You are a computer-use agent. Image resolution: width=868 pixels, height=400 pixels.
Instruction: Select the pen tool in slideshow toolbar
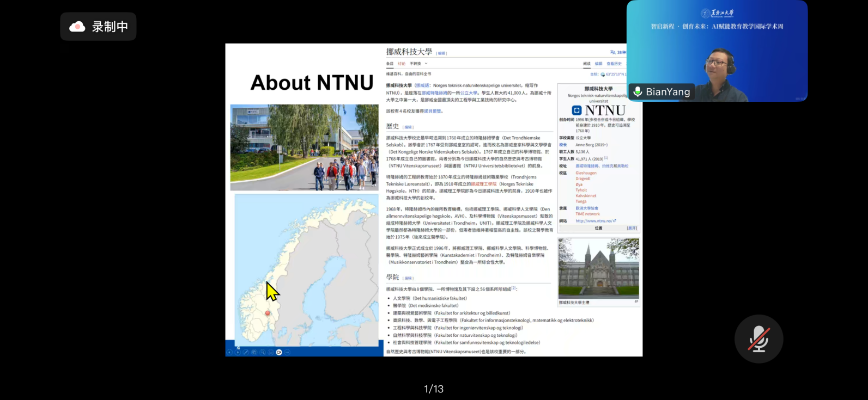point(246,352)
